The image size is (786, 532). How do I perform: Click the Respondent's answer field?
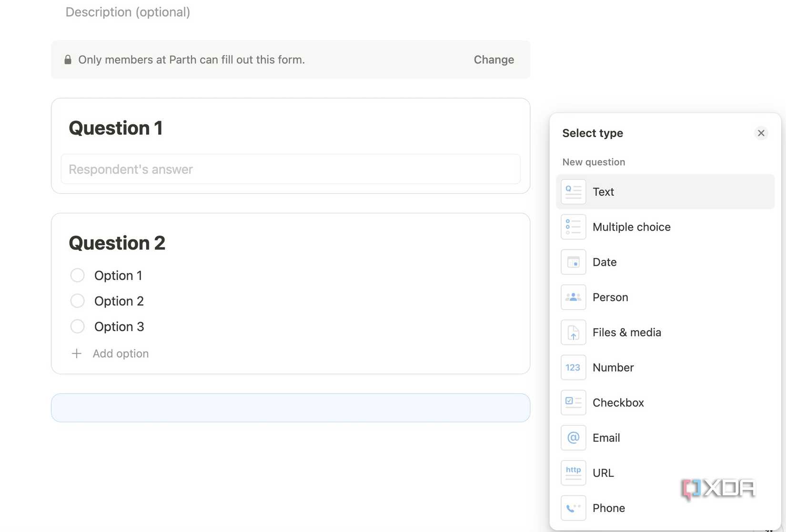click(x=291, y=169)
